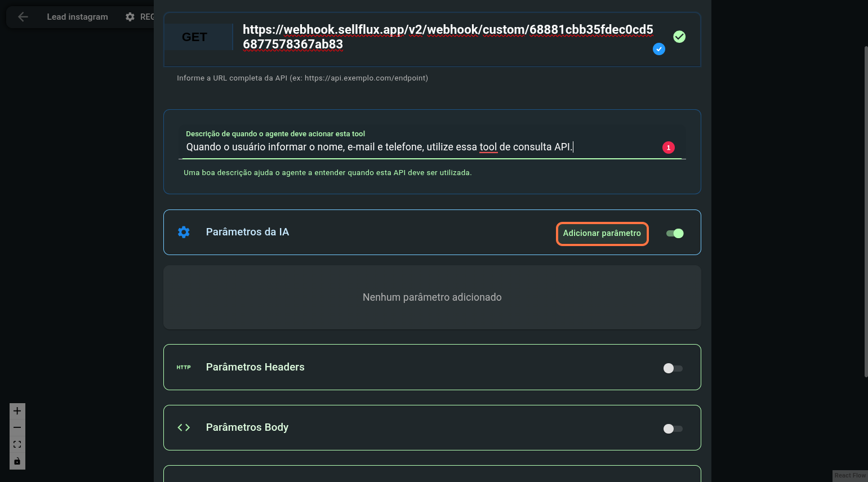Image resolution: width=868 pixels, height=482 pixels.
Task: Zoom in with the plus control
Action: 17,411
